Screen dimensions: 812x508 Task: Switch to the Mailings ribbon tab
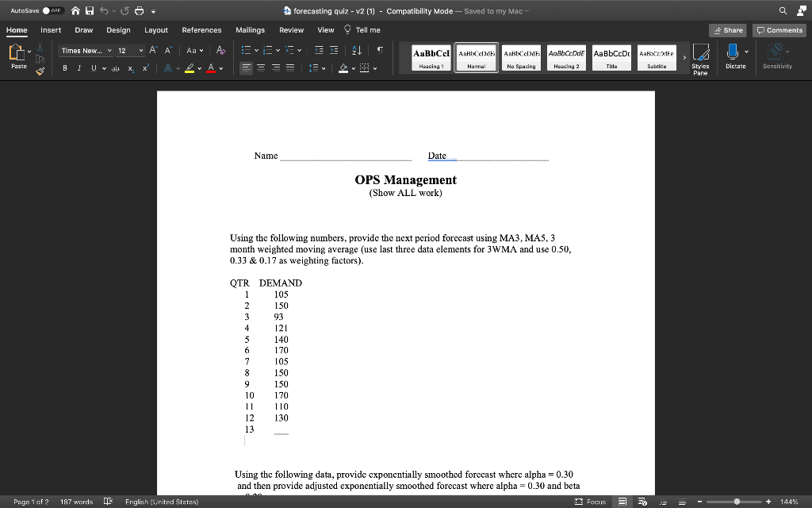(x=250, y=29)
